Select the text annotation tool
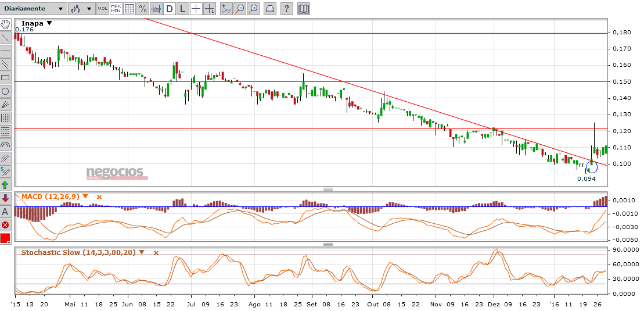 coord(5,212)
